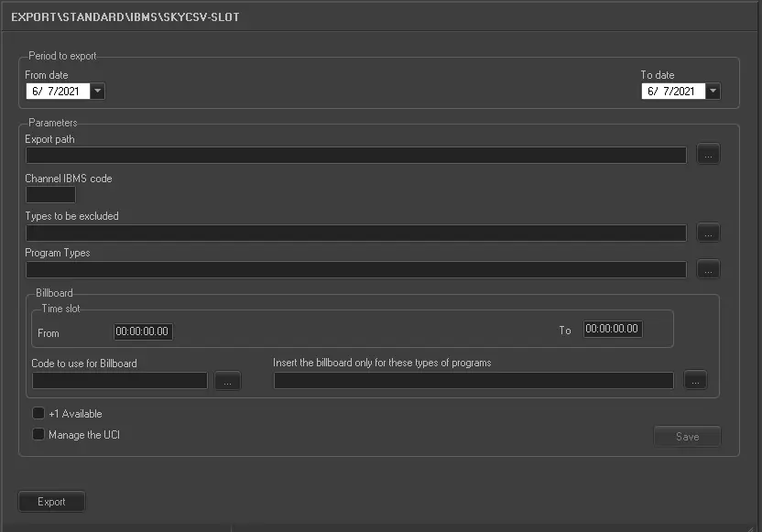
Task: Click the Save button
Action: tap(687, 437)
